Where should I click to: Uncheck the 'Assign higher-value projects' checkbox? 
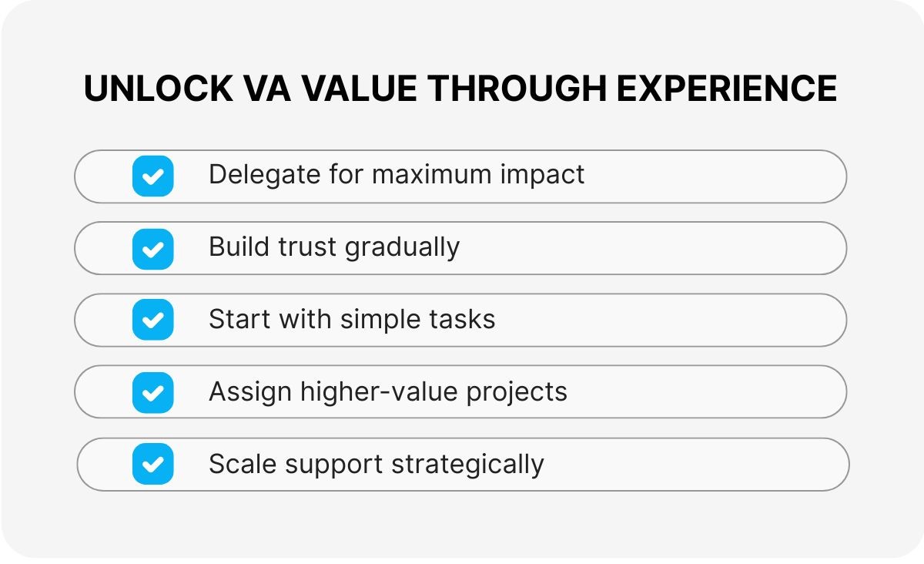pos(152,393)
